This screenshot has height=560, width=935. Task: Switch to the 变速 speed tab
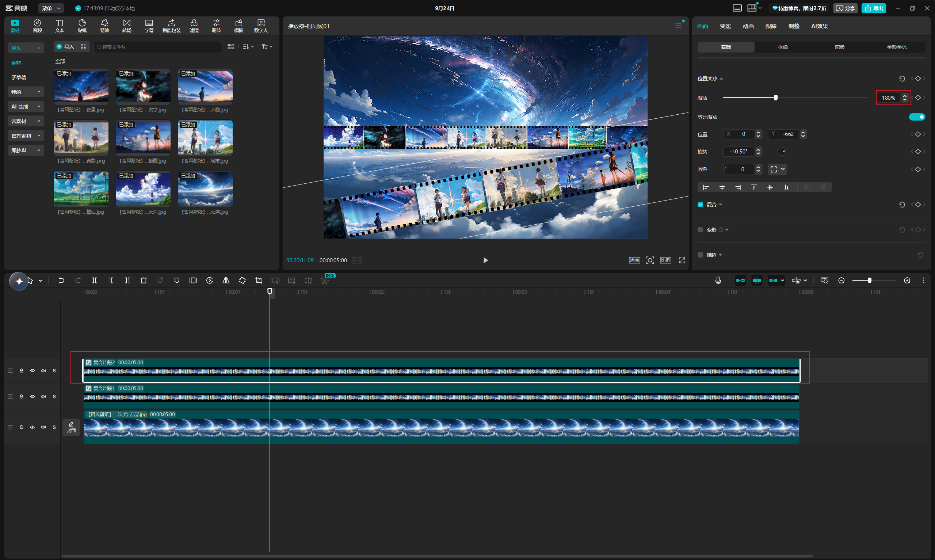725,26
